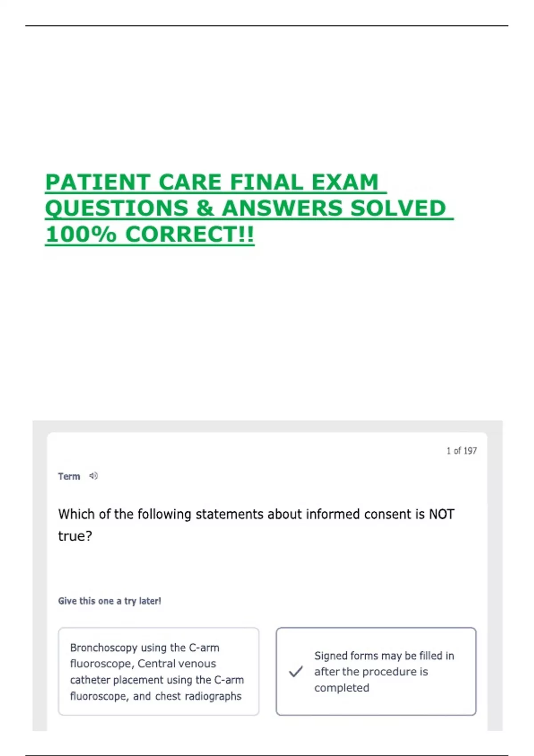The width and height of the screenshot is (534, 756).
Task: Click the word 'EXAM' in the title
Action: click(x=345, y=182)
